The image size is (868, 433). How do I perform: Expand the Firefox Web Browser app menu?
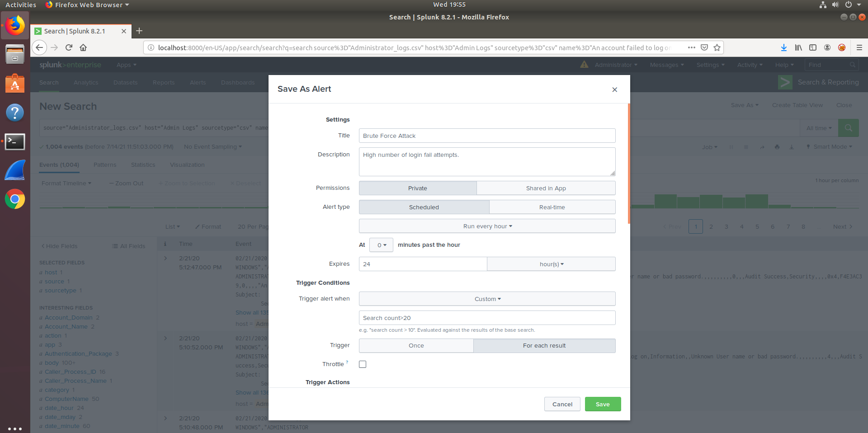87,5
